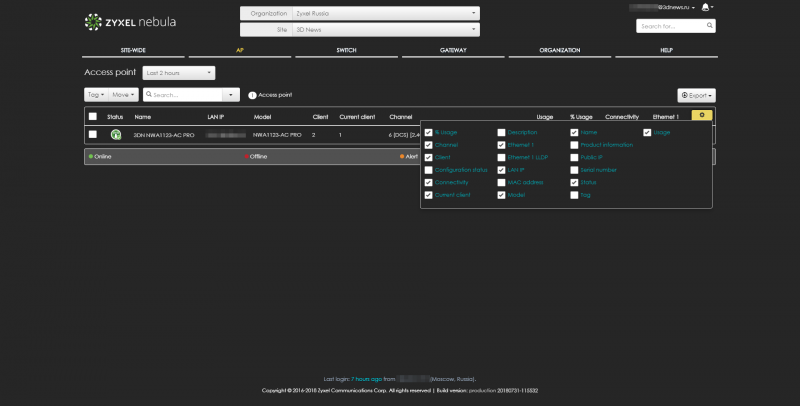Expand the access point search filter arrow

pos(231,95)
